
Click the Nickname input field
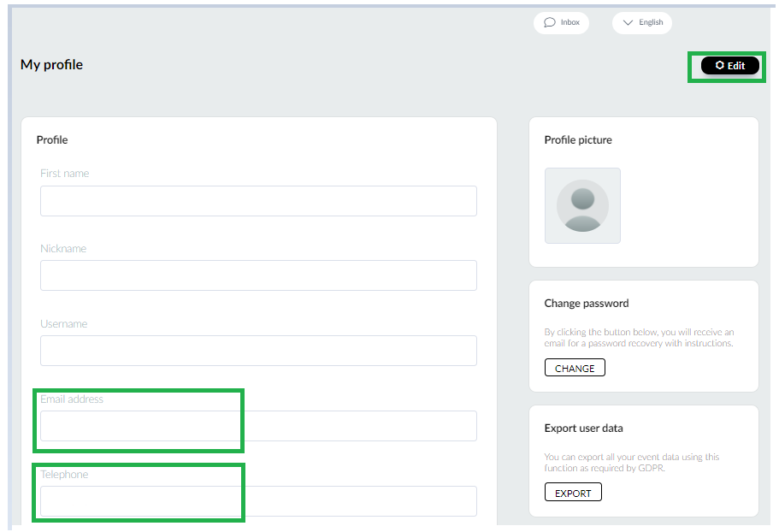(258, 275)
